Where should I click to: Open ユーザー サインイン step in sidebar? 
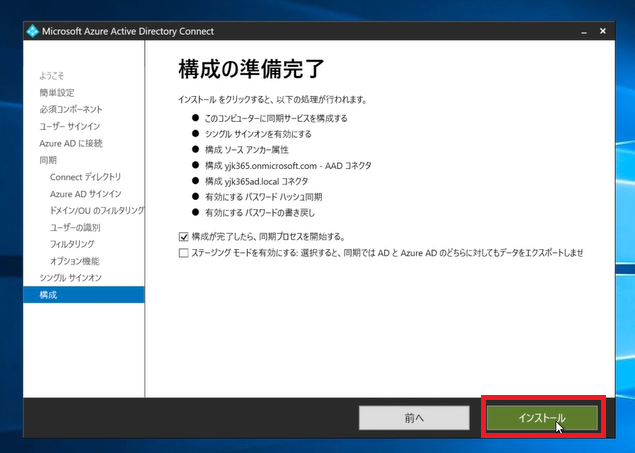click(70, 126)
